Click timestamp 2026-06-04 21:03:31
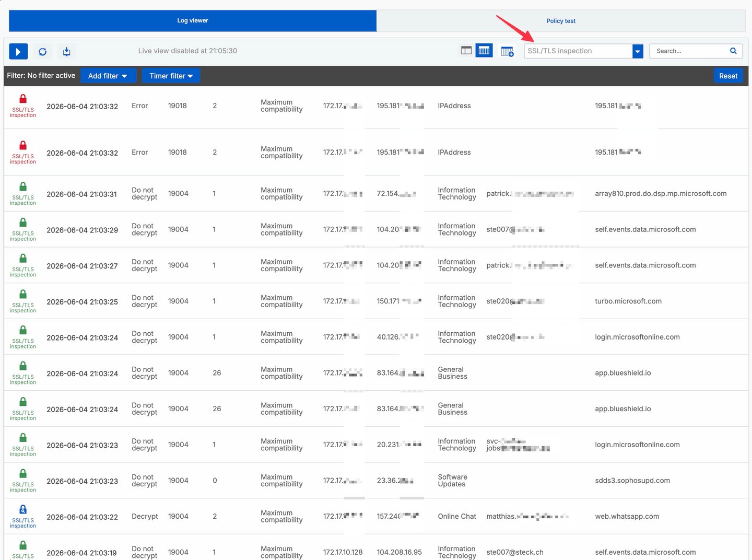 pyautogui.click(x=82, y=194)
